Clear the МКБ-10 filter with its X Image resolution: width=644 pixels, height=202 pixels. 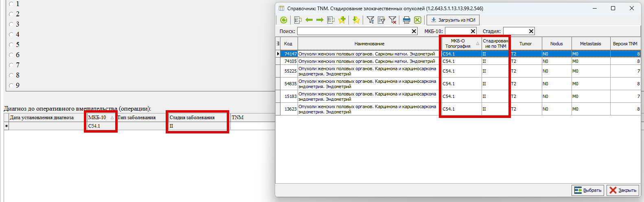[473, 31]
